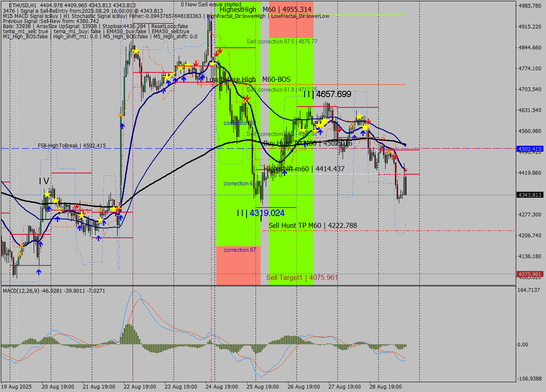The image size is (546, 392).
Task: Click the M60-BOS annotation
Action: pos(277,79)
